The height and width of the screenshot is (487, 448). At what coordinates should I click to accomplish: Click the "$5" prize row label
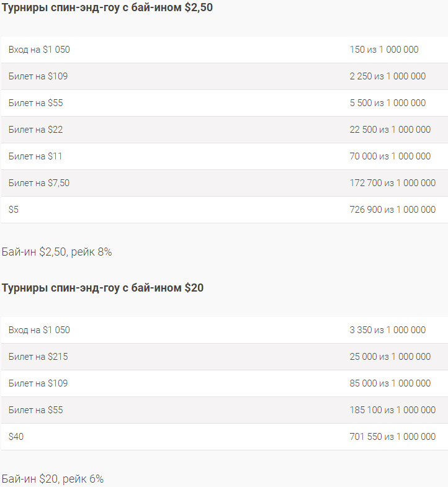point(14,210)
